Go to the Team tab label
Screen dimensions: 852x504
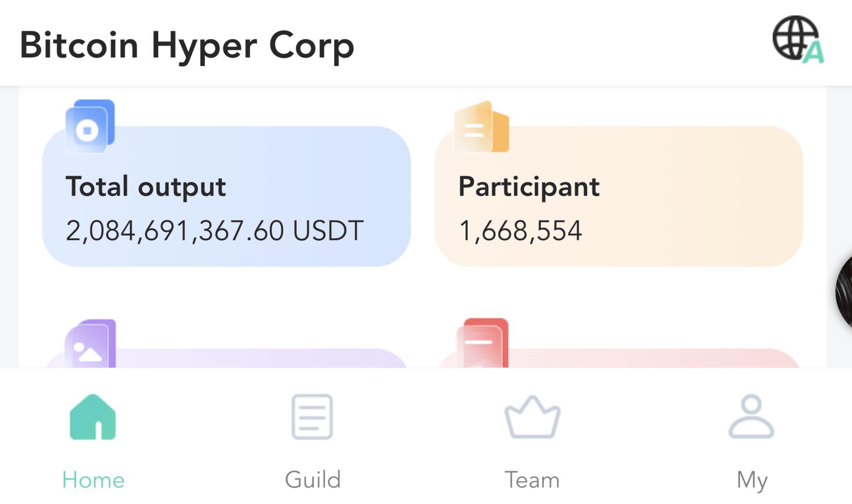point(532,480)
